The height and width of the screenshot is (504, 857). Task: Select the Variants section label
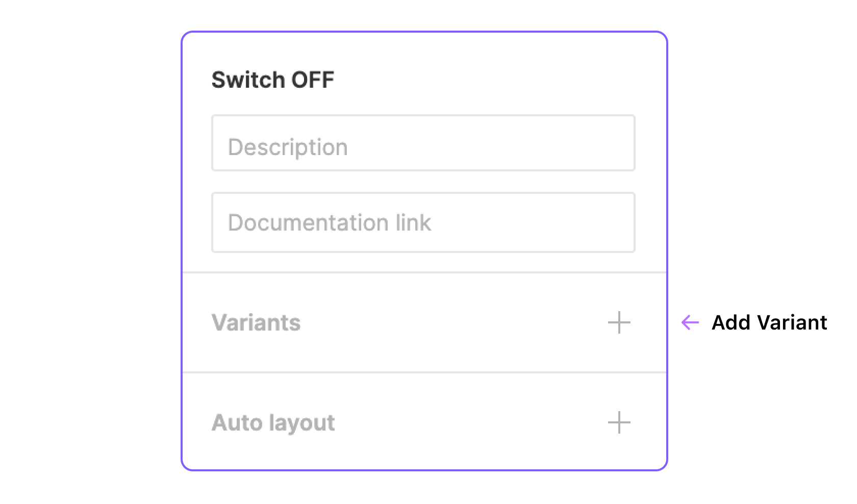256,322
